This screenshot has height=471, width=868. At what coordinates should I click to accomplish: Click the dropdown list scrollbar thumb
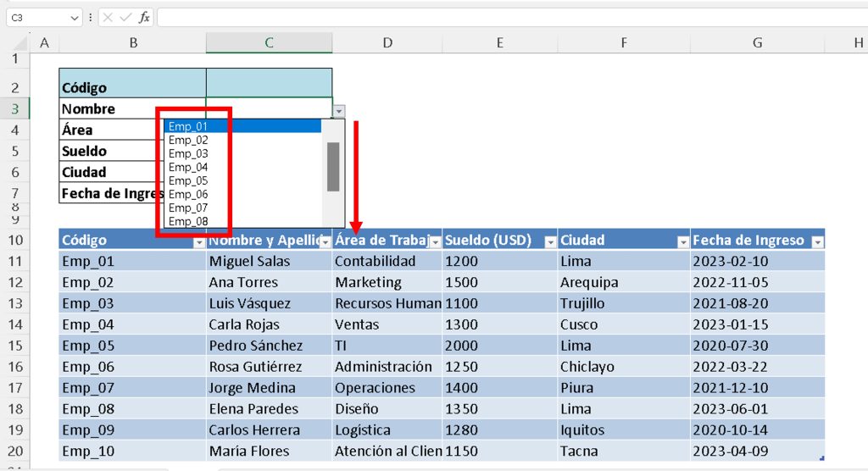(x=333, y=166)
